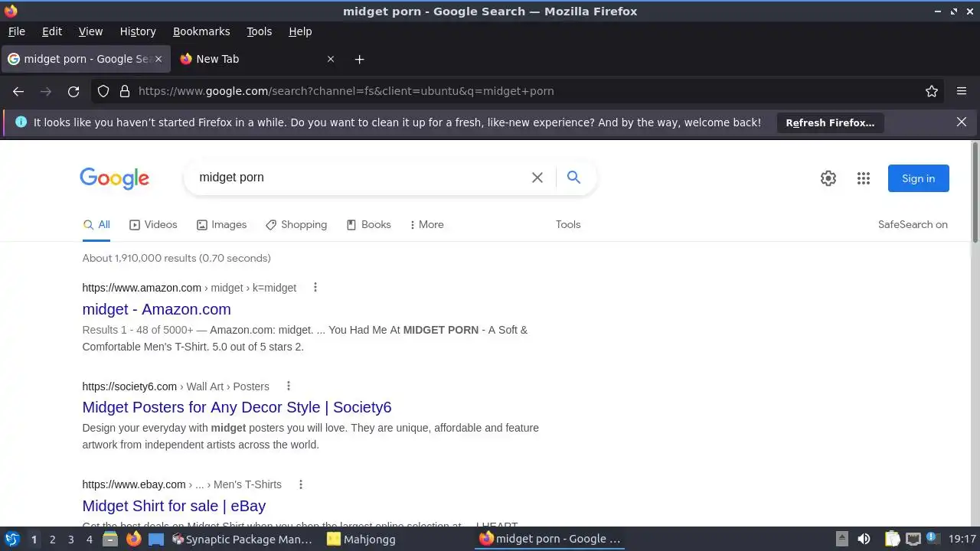980x551 pixels.
Task: Open Google quick settings gear
Action: 828,178
